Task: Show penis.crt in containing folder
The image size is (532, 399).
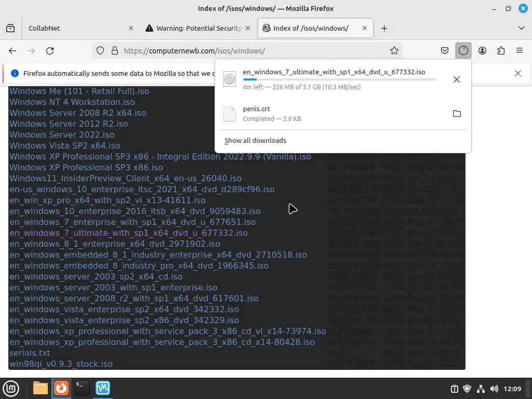Action: (x=457, y=114)
